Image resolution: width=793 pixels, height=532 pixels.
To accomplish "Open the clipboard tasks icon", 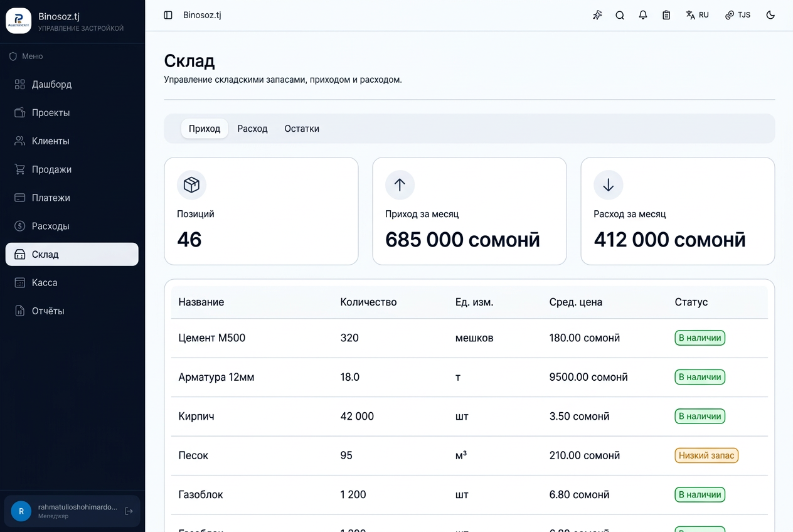I will click(666, 15).
